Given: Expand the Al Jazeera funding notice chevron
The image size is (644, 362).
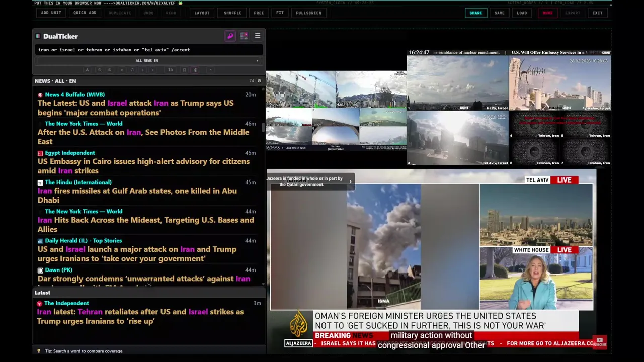Looking at the screenshot, I should point(350,182).
